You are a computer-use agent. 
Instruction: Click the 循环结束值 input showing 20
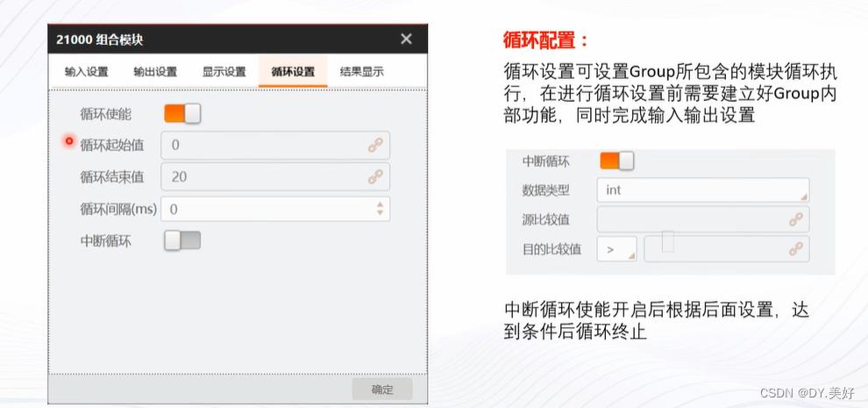pos(275,177)
